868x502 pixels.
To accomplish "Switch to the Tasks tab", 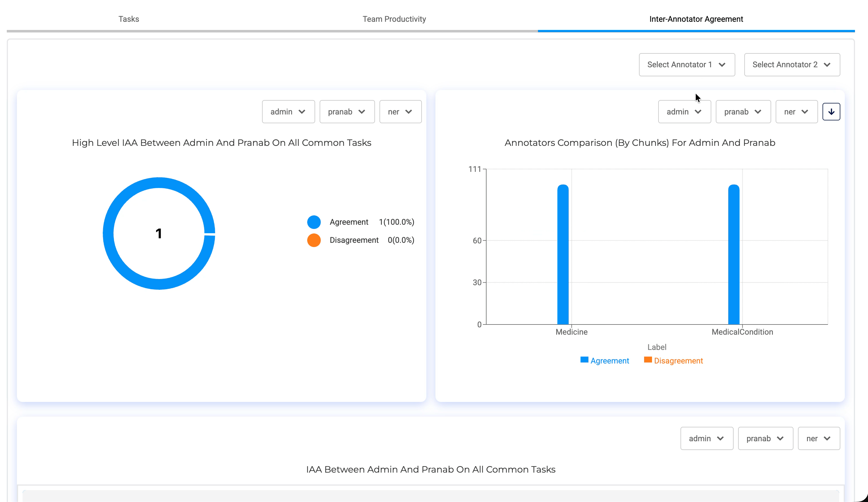I will (128, 19).
